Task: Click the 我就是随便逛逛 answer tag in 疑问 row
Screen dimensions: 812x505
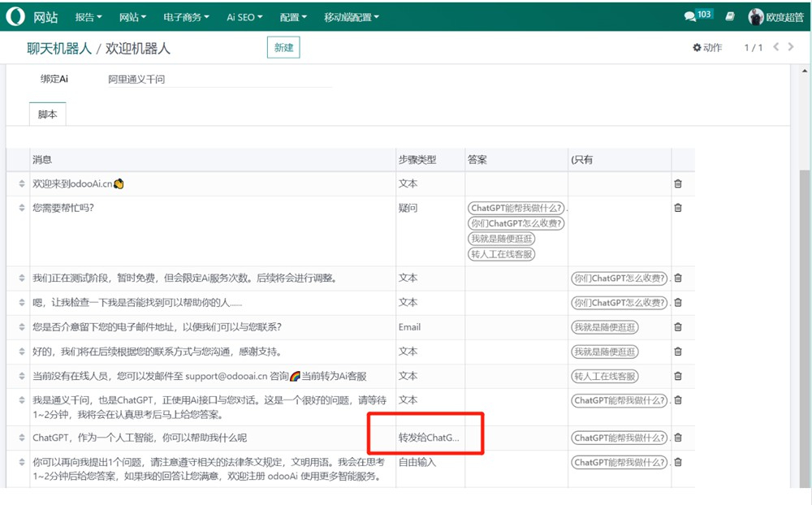Action: click(501, 239)
